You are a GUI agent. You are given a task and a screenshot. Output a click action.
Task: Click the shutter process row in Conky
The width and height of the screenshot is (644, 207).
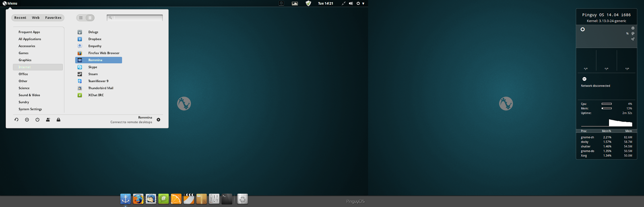[606, 147]
